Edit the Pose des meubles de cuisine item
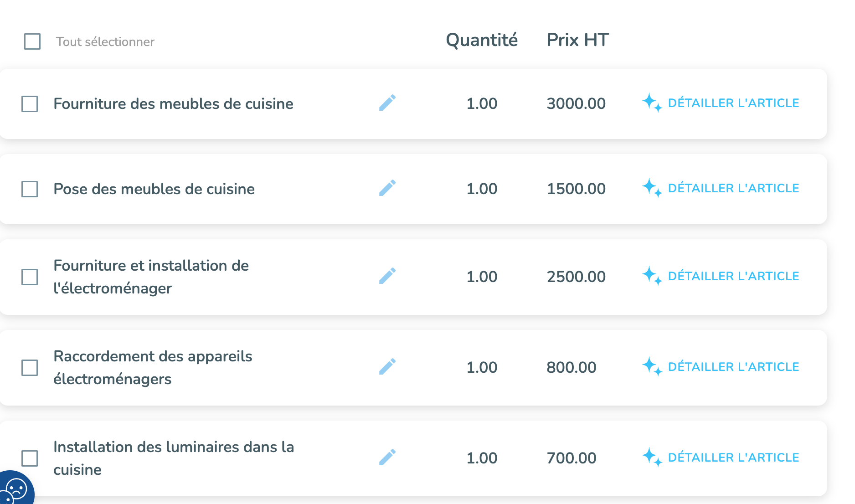Screen dimensions: 855x504 click(x=387, y=188)
